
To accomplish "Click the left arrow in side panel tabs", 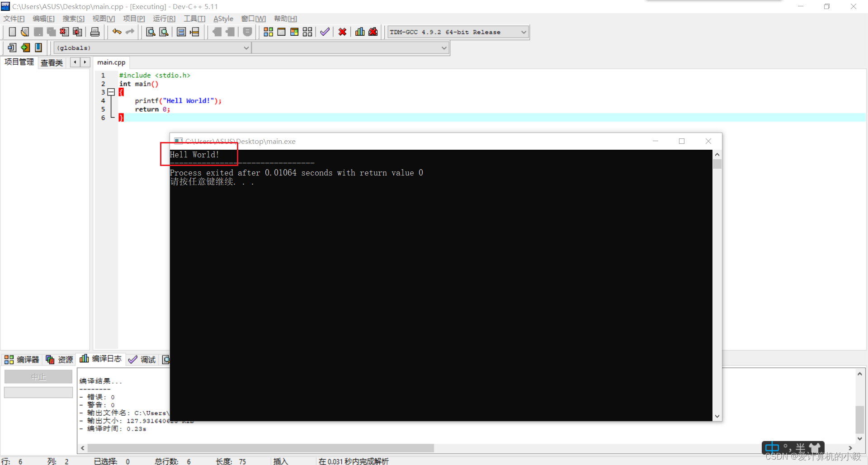I will click(x=75, y=62).
